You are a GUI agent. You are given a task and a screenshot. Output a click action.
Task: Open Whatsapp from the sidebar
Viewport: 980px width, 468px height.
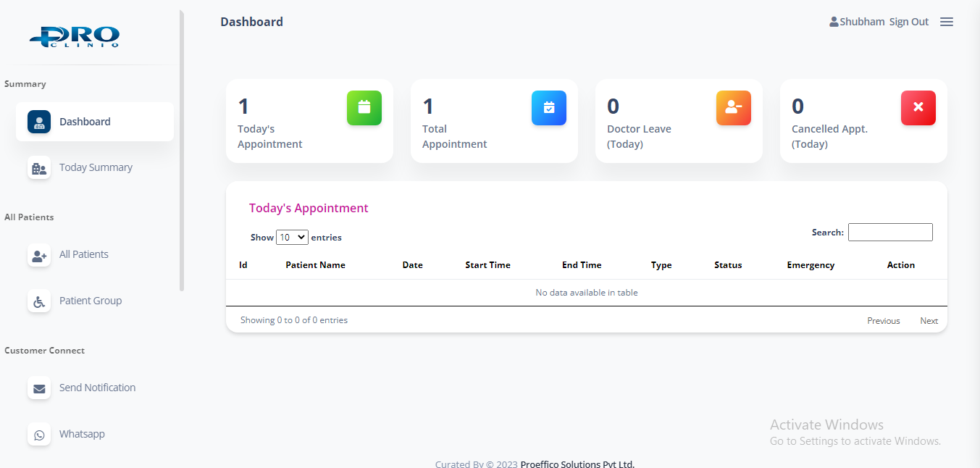point(82,434)
